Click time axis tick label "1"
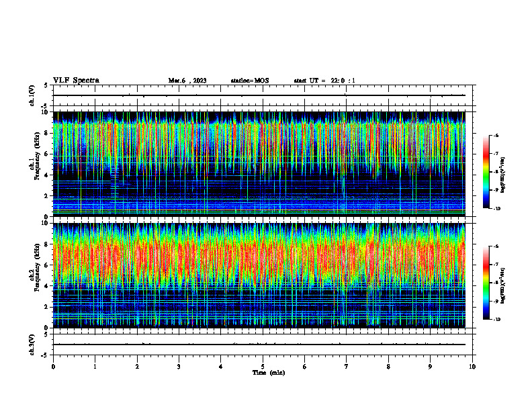This screenshot has width=532, height=411. [95, 367]
